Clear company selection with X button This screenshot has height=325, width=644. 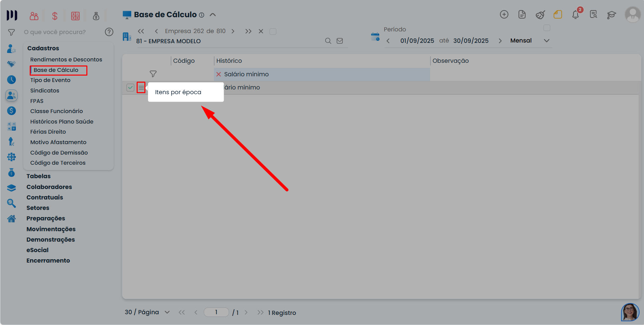click(261, 31)
